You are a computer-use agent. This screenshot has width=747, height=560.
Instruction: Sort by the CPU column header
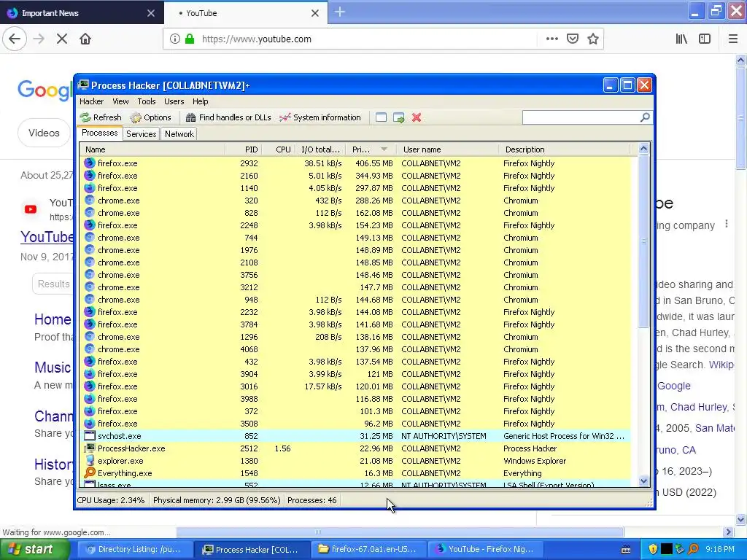coord(278,149)
